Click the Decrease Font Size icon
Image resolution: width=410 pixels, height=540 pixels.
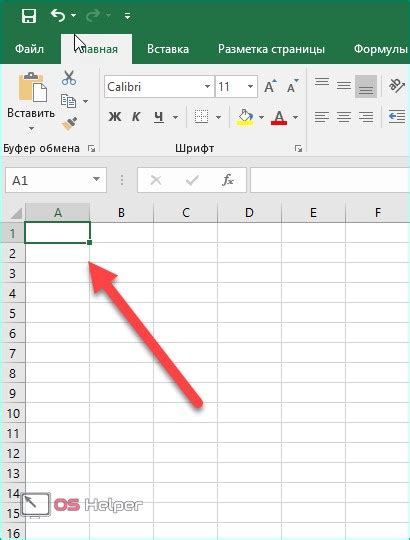[x=293, y=86]
